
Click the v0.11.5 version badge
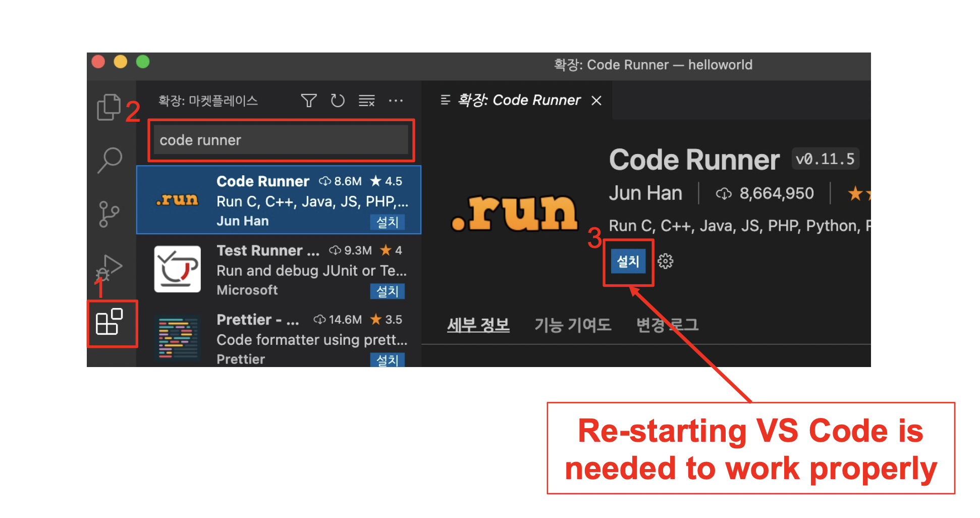(x=825, y=160)
